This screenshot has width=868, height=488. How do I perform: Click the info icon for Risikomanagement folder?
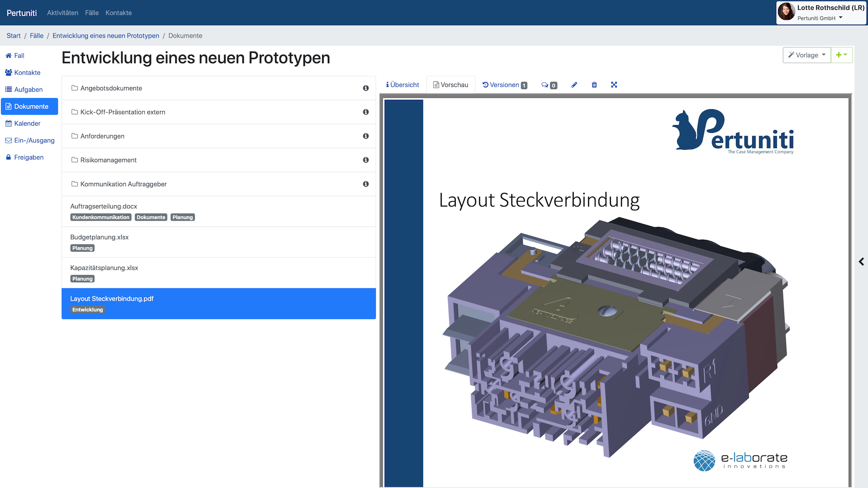pos(366,160)
